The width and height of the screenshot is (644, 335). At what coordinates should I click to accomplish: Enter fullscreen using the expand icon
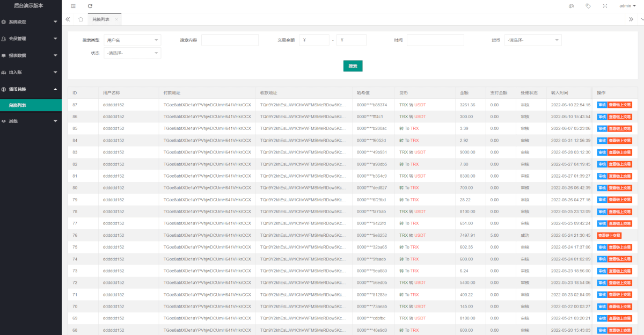pyautogui.click(x=605, y=6)
